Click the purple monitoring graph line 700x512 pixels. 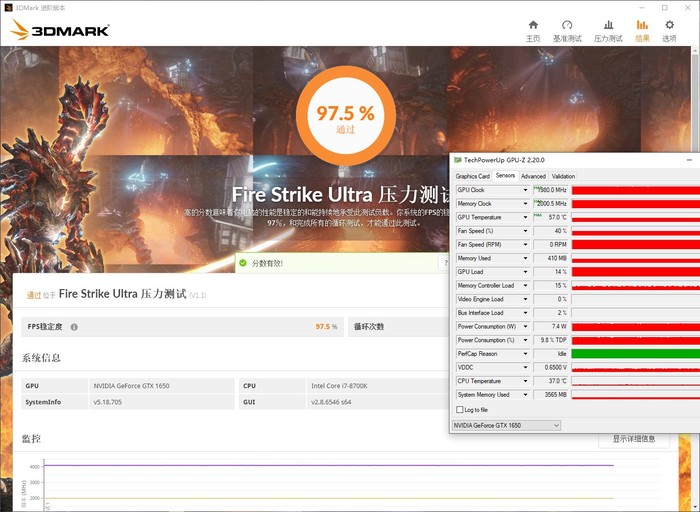pyautogui.click(x=328, y=465)
